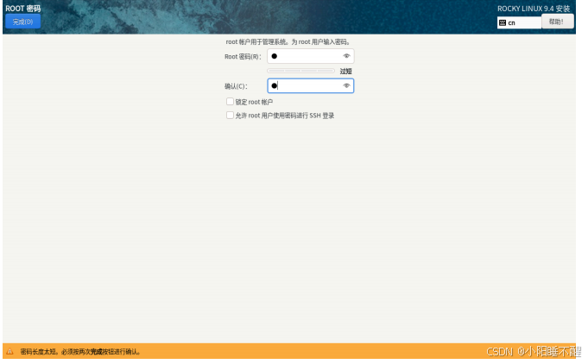
Task: Click the password strength bar
Action: [x=300, y=71]
